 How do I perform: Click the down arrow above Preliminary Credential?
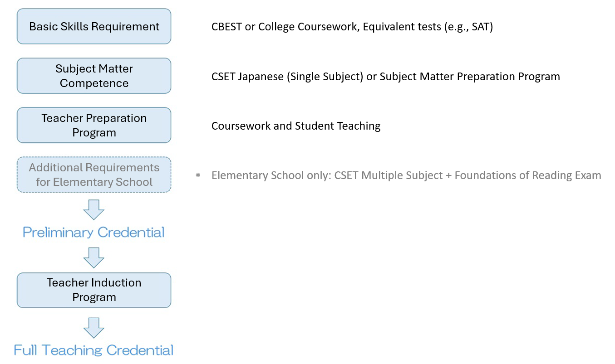(94, 209)
